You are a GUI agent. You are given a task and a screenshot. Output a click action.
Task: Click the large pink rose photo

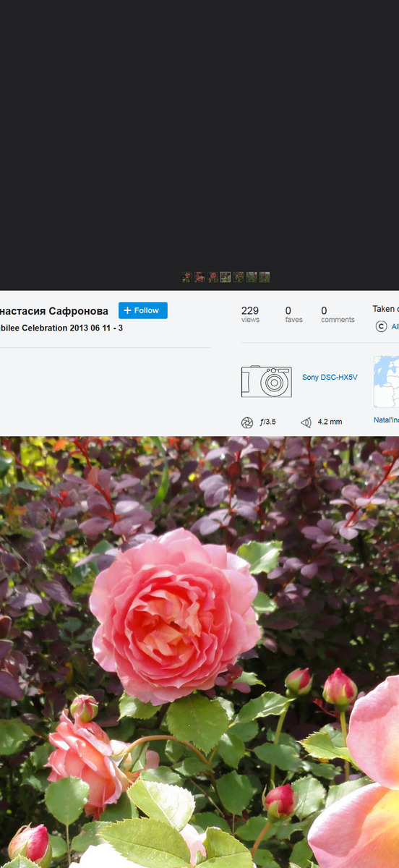click(199, 652)
